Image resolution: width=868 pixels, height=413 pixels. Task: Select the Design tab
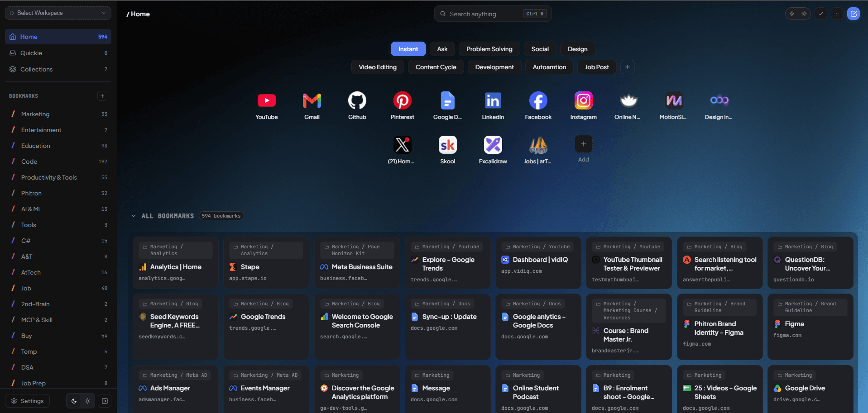[578, 49]
